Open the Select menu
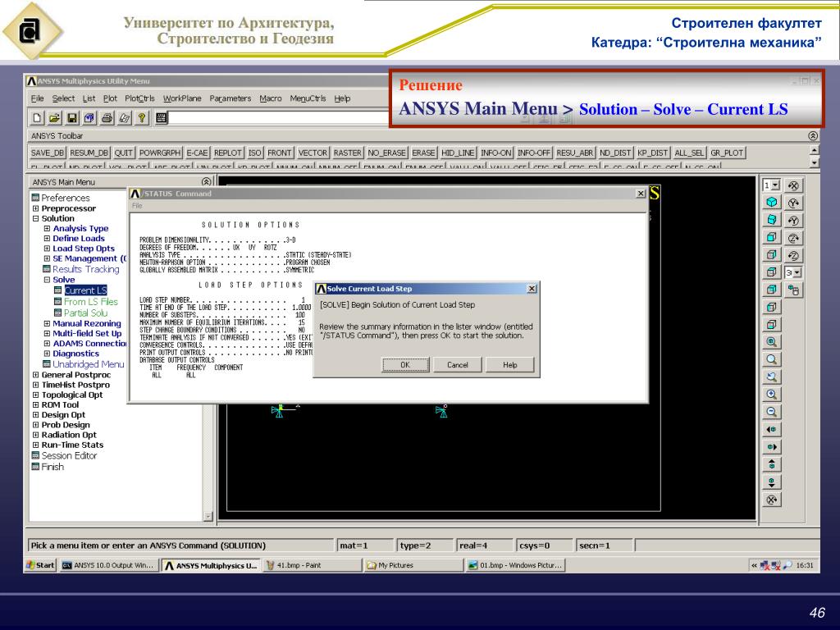This screenshot has height=630, width=840. coord(63,98)
